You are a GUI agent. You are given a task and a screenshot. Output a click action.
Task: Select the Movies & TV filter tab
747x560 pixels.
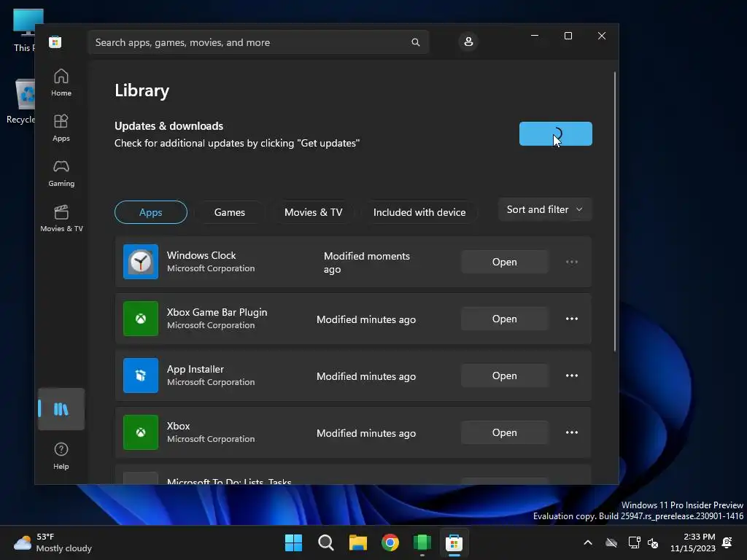[x=314, y=212]
